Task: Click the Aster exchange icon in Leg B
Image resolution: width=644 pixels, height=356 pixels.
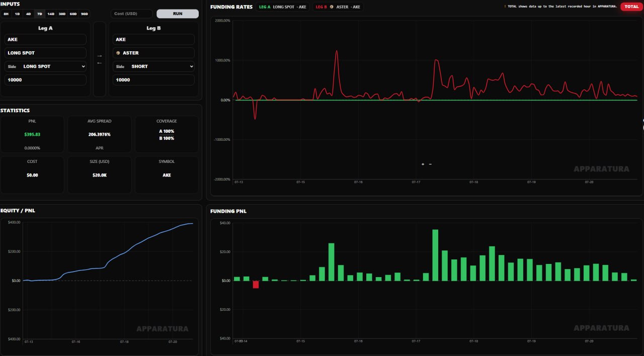Action: [118, 53]
